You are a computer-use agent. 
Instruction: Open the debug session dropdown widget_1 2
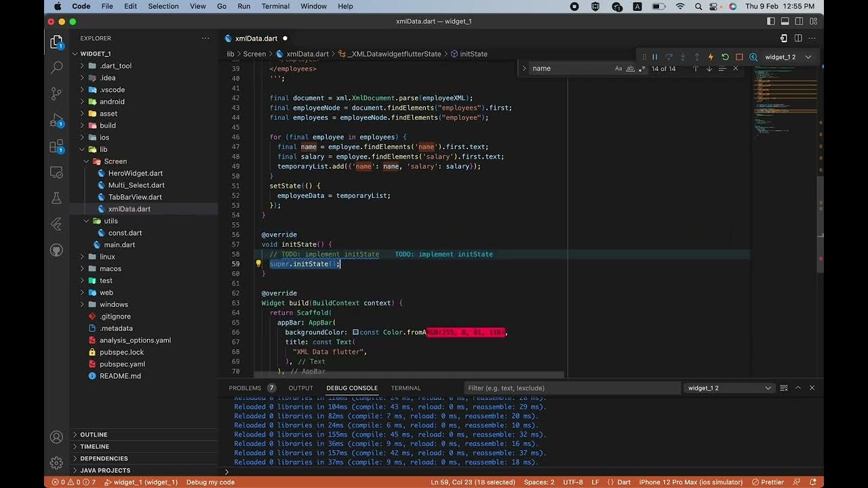click(x=788, y=57)
